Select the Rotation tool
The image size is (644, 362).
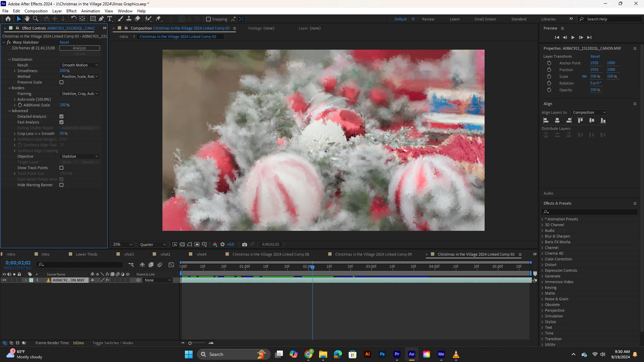click(x=73, y=19)
